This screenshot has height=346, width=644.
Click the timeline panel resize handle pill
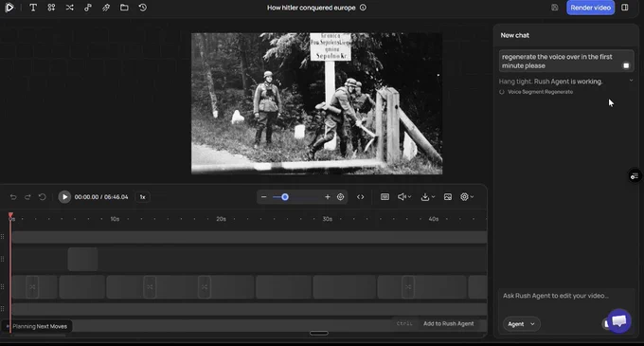[x=319, y=334]
